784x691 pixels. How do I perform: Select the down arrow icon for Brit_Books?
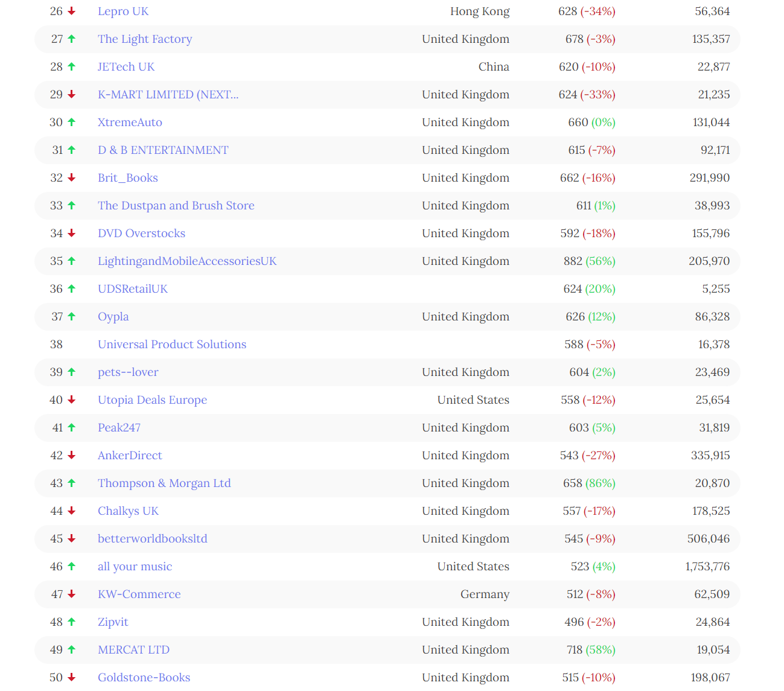tap(71, 177)
